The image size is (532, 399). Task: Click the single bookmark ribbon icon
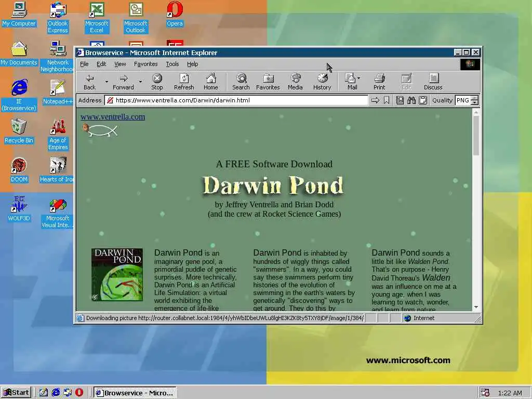pyautogui.click(x=387, y=100)
